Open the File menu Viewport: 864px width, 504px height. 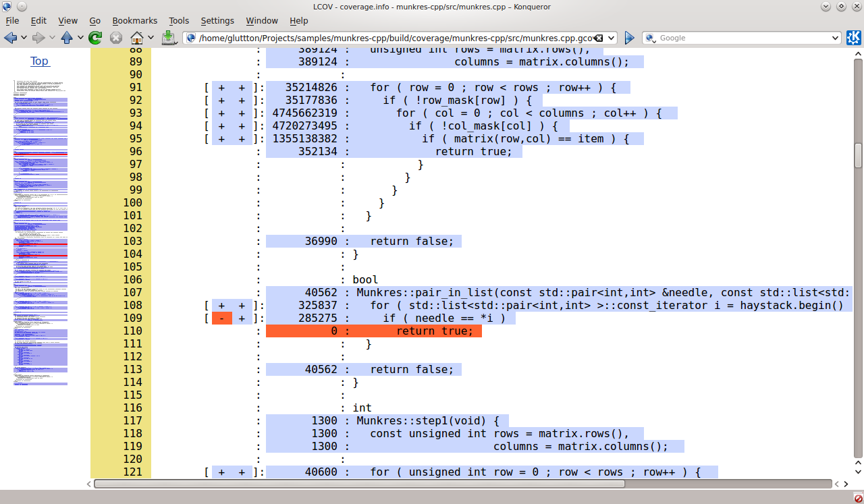pos(12,21)
